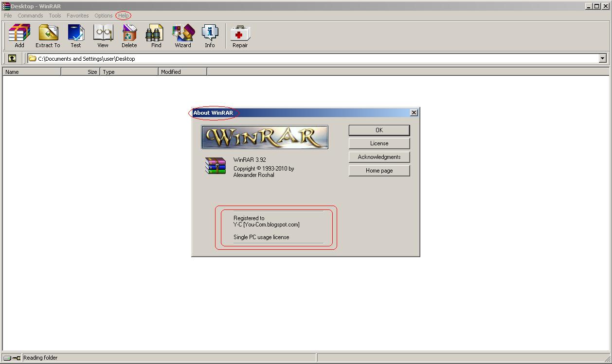Sort by the Modified column header

pyautogui.click(x=182, y=71)
